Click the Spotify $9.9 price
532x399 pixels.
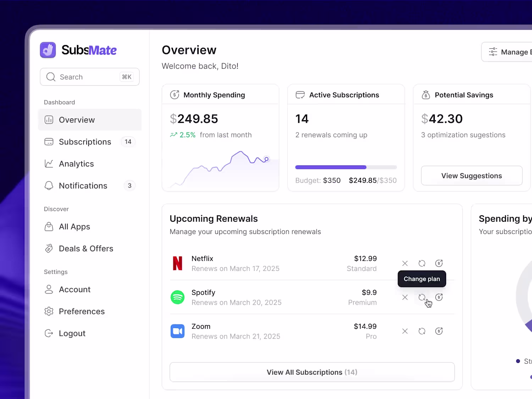tap(369, 293)
